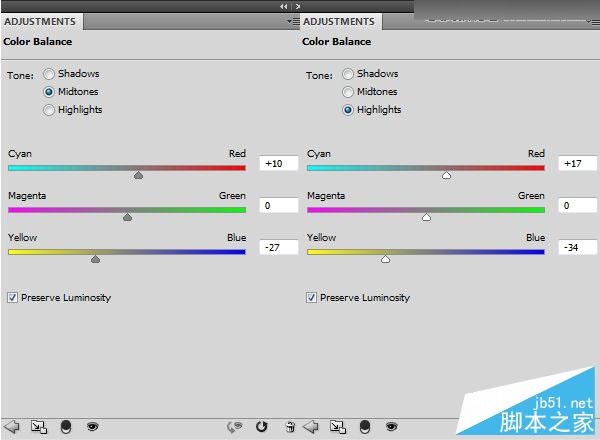Click the +10 Cyan-Red value field
The width and height of the screenshot is (600, 440).
coord(279,163)
